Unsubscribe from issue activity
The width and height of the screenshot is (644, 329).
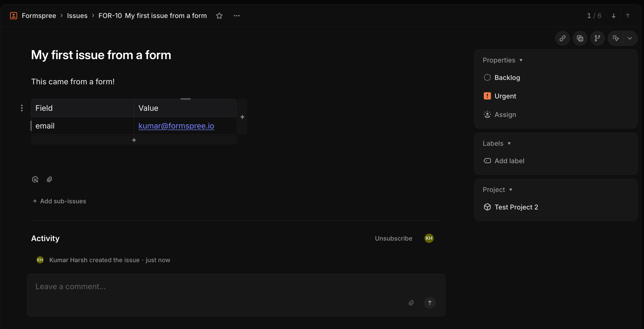pyautogui.click(x=393, y=238)
